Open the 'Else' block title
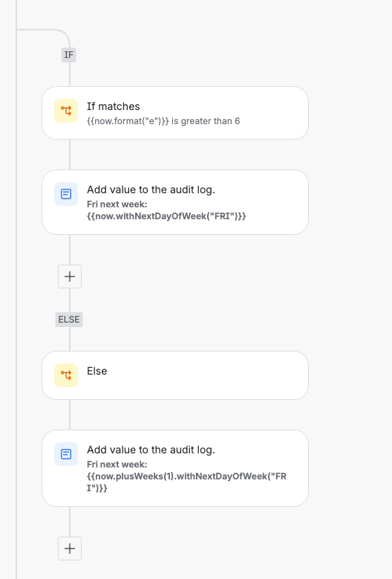392x579 pixels. [97, 371]
